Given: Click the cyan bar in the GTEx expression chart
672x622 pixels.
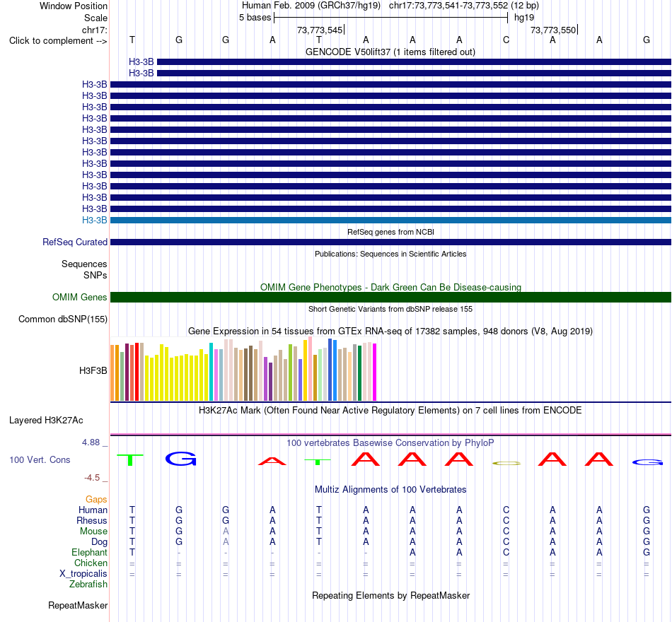Looking at the screenshot, I should 212,372.
